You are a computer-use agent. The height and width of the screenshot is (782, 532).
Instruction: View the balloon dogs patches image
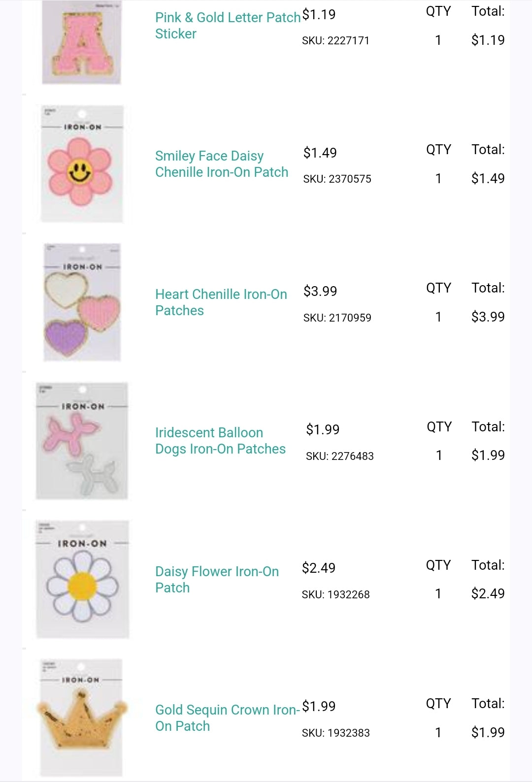[x=82, y=441]
